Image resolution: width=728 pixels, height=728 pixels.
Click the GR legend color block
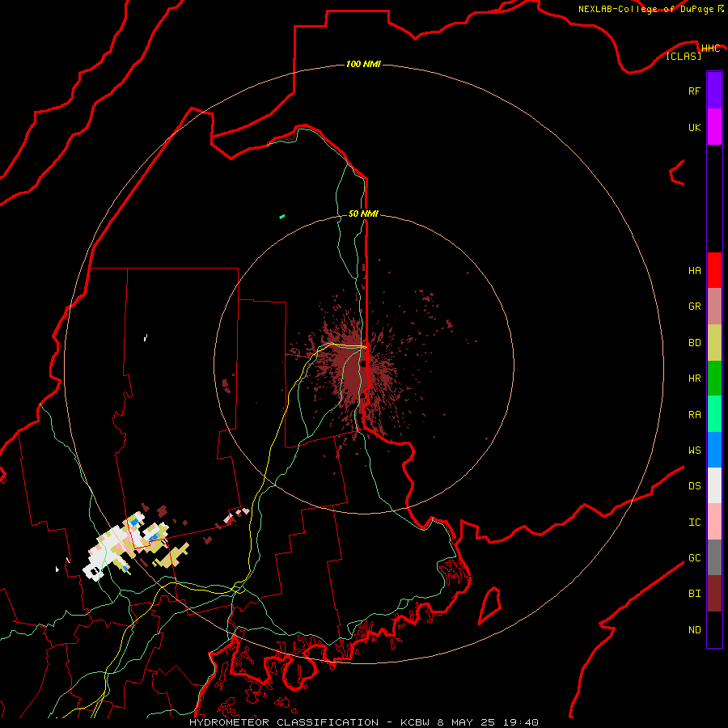point(714,307)
